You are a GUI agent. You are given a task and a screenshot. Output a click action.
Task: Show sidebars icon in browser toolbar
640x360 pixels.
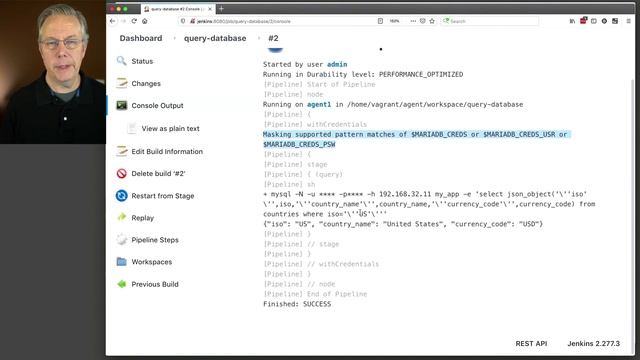click(593, 21)
